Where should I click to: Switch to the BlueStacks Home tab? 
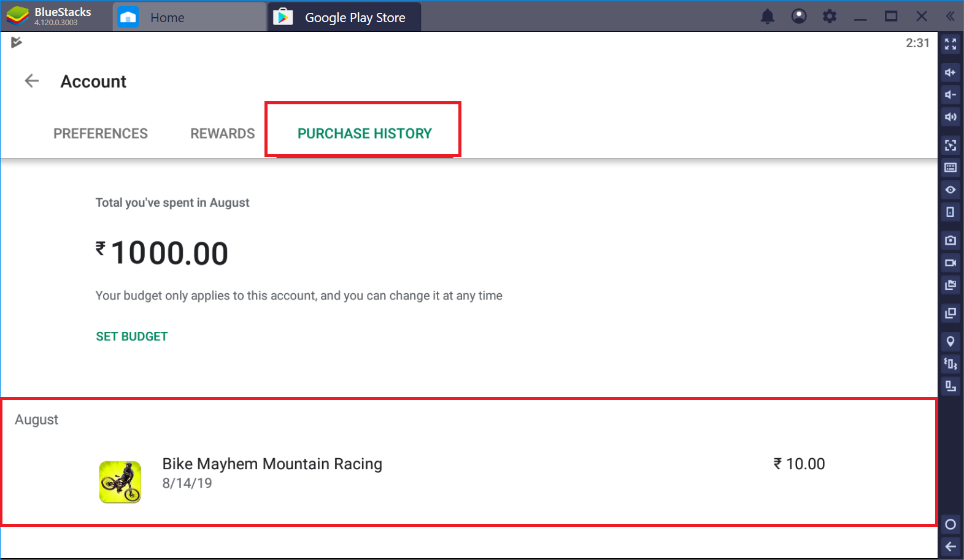(190, 17)
